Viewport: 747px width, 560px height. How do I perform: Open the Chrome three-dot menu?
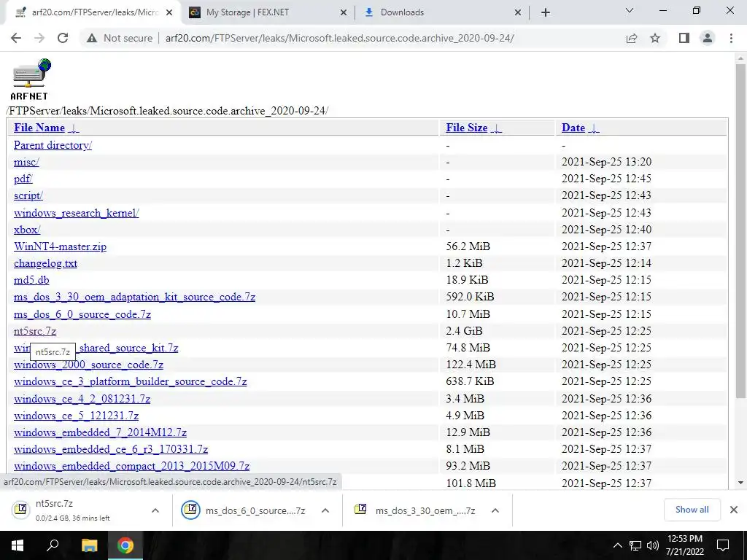click(731, 38)
